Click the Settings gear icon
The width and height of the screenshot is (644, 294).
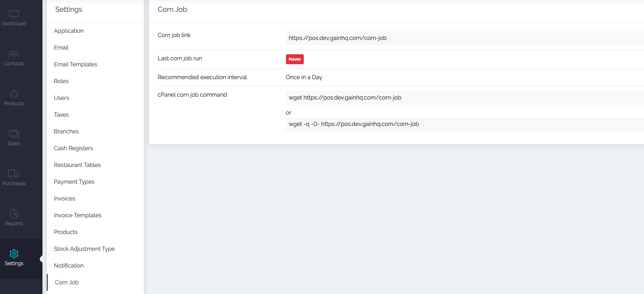14,254
